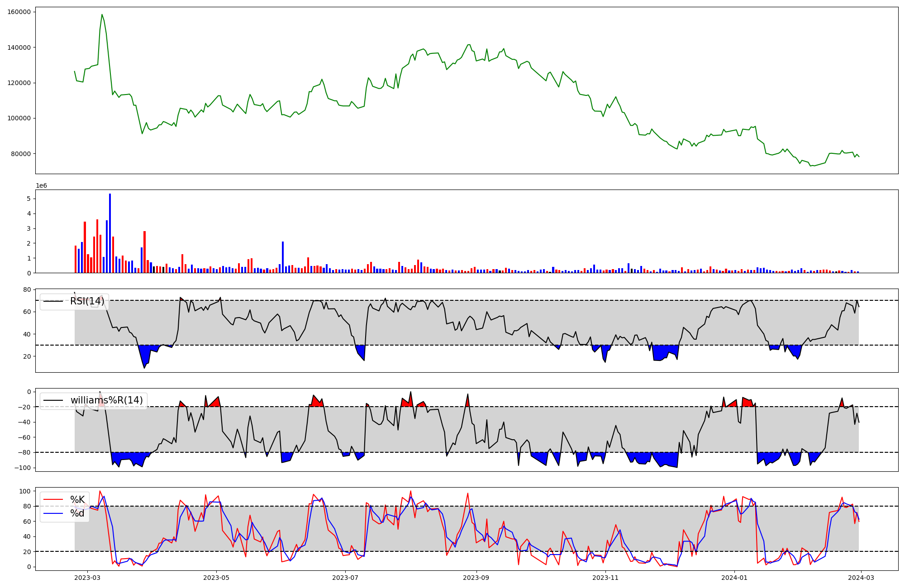Click the williams%R(14) legend label
The image size is (905, 588).
(x=106, y=400)
